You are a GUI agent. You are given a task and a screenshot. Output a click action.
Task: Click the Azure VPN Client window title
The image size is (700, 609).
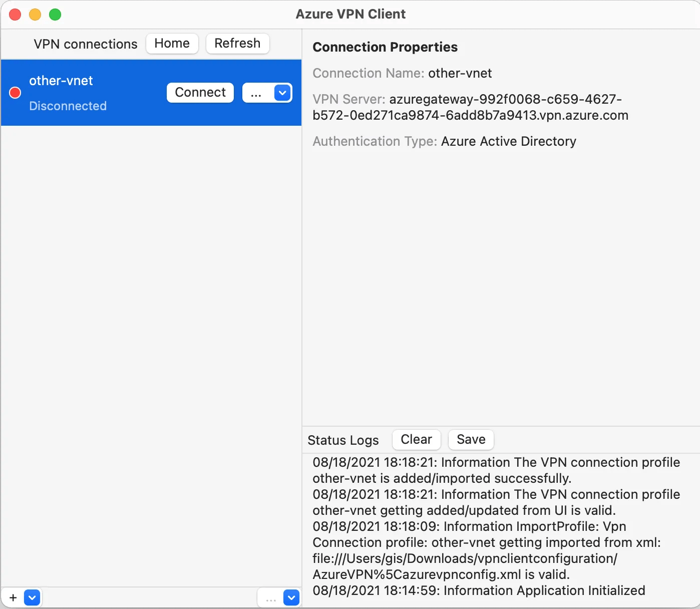click(351, 14)
